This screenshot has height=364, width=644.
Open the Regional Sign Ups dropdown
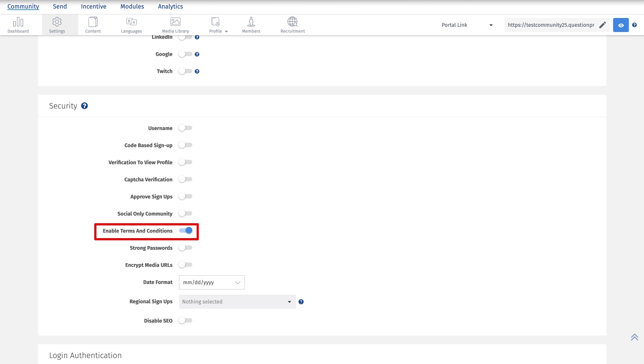[237, 302]
